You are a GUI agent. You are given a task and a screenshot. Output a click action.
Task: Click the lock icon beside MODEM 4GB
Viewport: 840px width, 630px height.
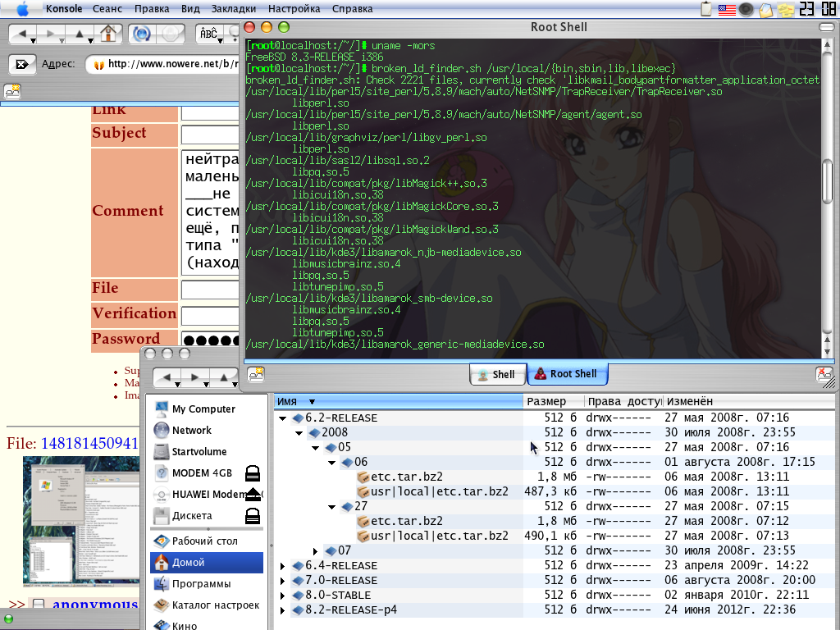[x=253, y=473]
